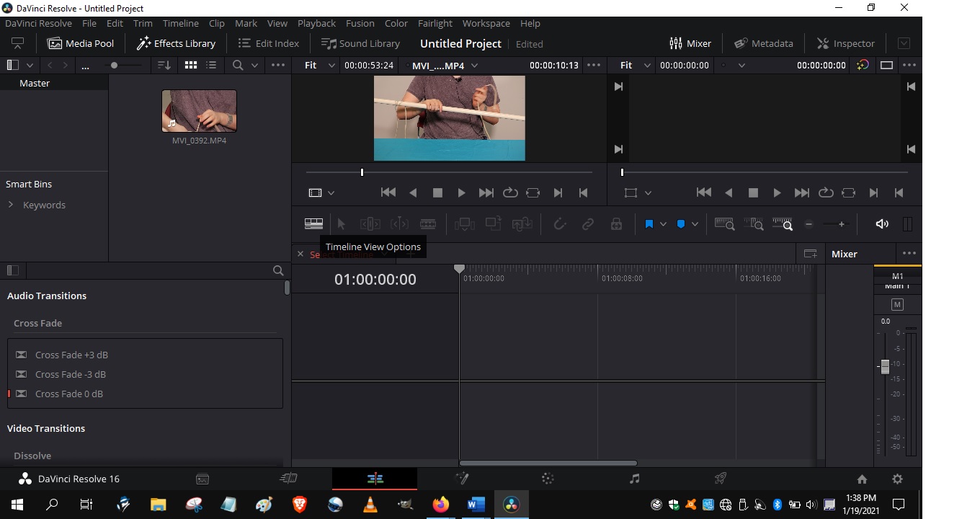Click media pool thumbnail size slider
The height and width of the screenshot is (519, 980).
(x=113, y=65)
